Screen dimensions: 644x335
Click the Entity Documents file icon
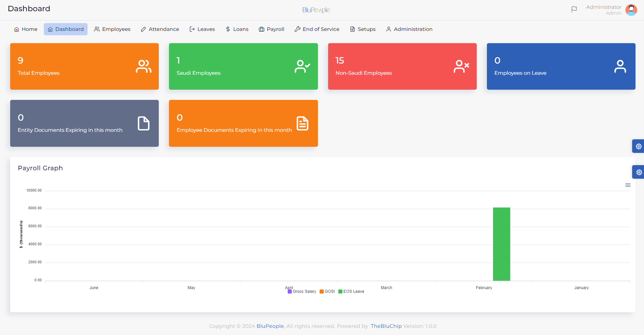[x=144, y=123]
